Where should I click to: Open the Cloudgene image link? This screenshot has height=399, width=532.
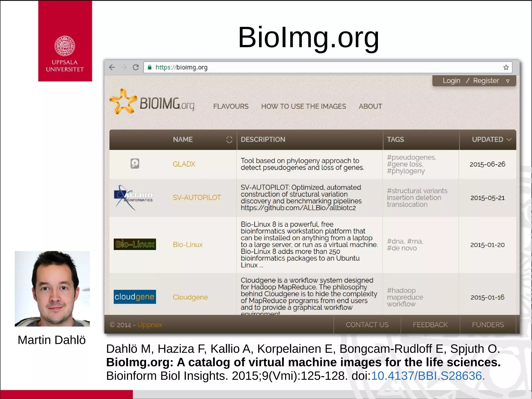point(190,297)
